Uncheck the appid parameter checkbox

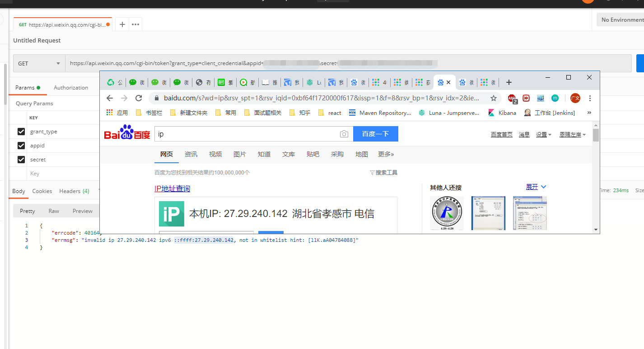tap(21, 146)
